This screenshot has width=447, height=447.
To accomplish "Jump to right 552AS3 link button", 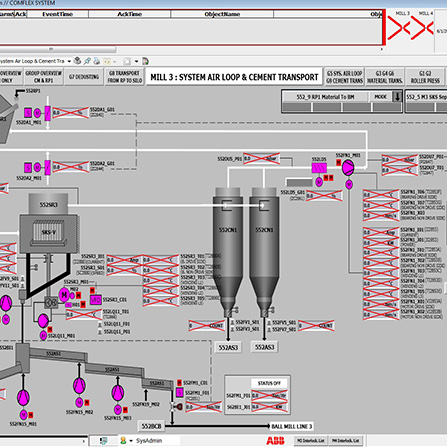I will point(265,347).
